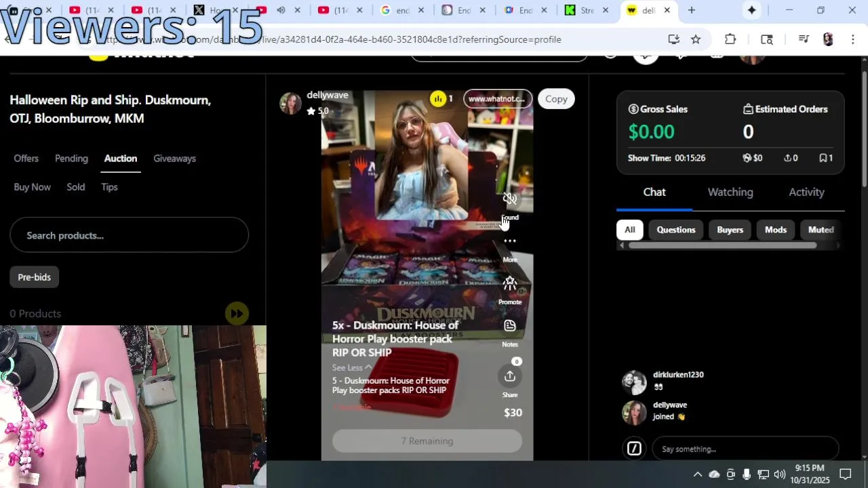Viewport: 868px width, 488px height.
Task: Open the Chrome three-dot menu
Action: click(x=852, y=39)
